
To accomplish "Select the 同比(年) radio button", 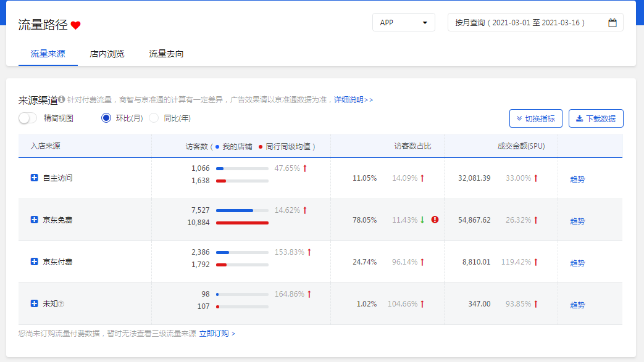I will (154, 118).
